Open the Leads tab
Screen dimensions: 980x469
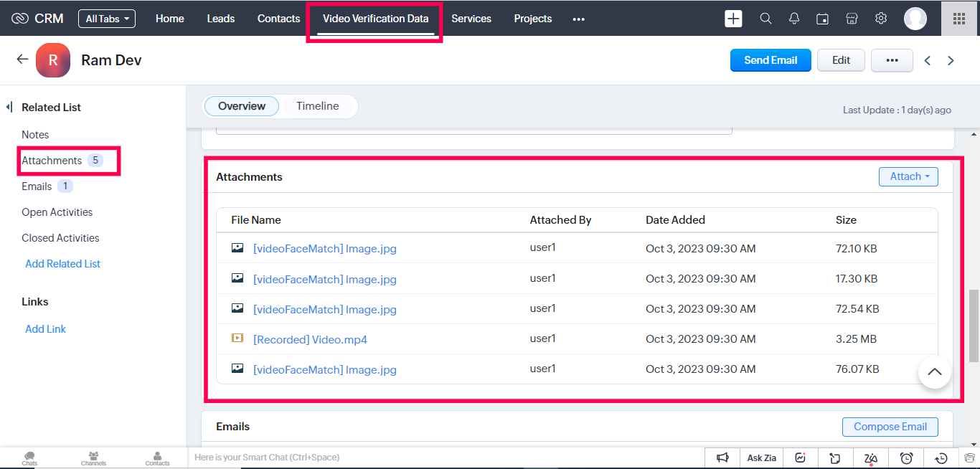[x=220, y=19]
